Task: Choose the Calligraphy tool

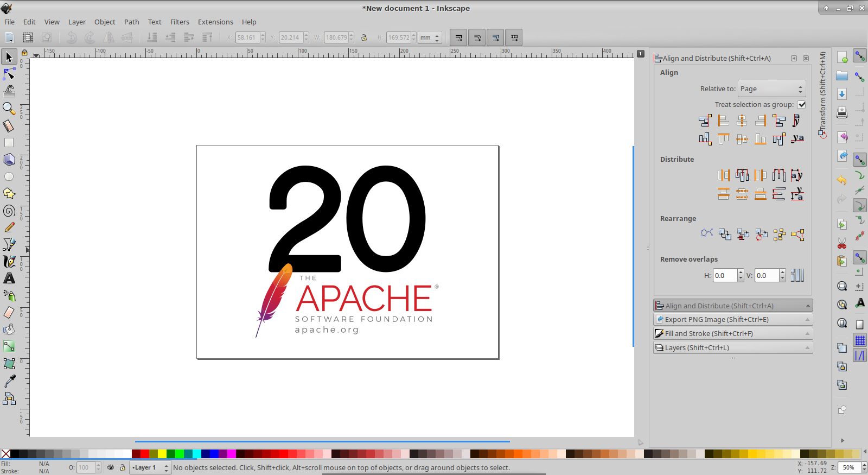Action: 9,262
